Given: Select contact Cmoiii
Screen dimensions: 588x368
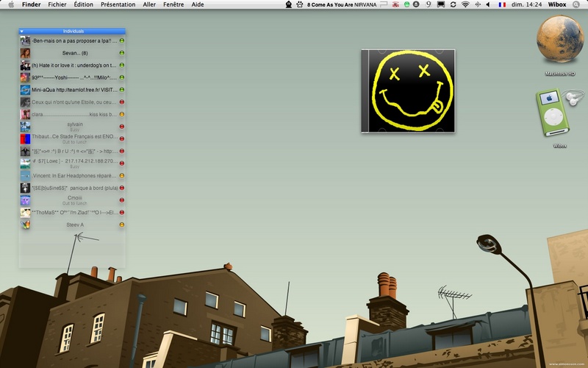Looking at the screenshot, I should 72,200.
